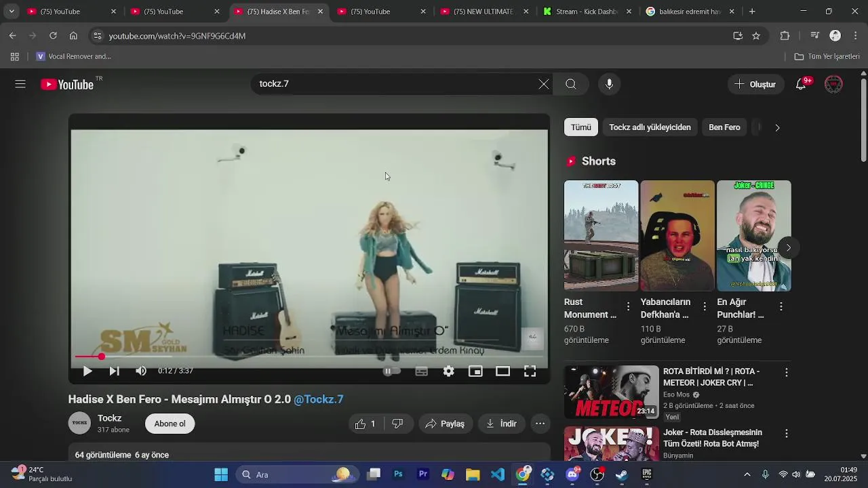Enter fullscreen video mode
The image size is (868, 488).
click(530, 371)
